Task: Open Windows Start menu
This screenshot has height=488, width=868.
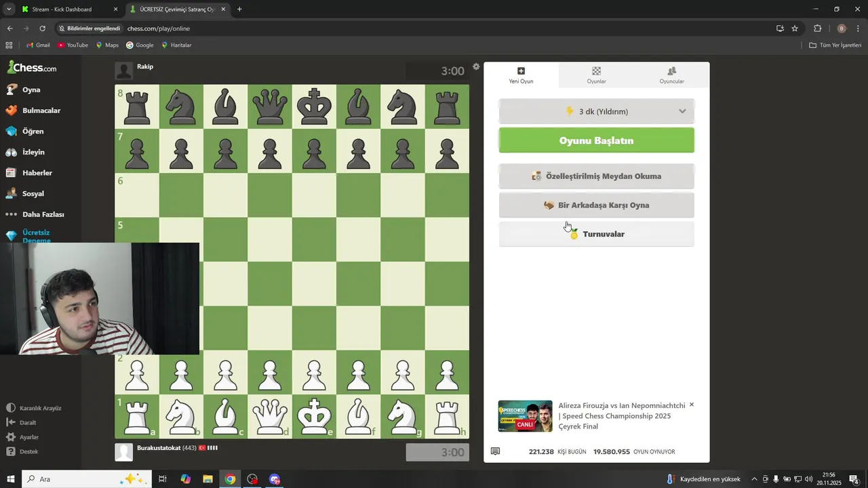Action: coord(10,479)
